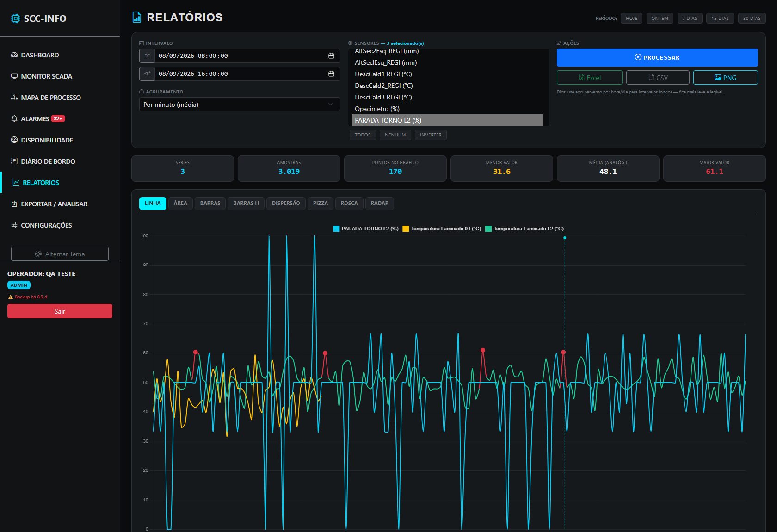Switch chart to PIZZA tab
This screenshot has width=777, height=532.
320,204
